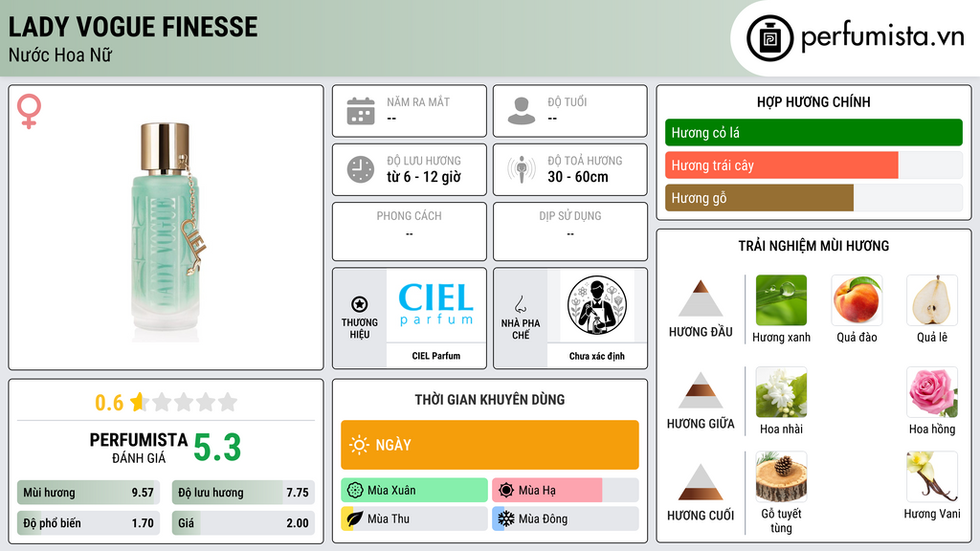Click the snowflake icon next to Mùa Đông
The height and width of the screenshot is (551, 980).
click(506, 518)
